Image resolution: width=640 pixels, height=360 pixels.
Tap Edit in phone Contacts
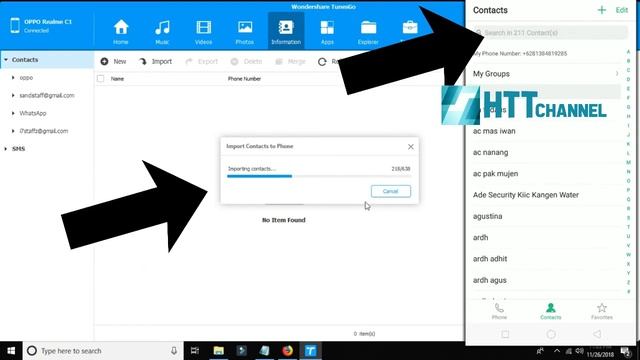coord(622,10)
